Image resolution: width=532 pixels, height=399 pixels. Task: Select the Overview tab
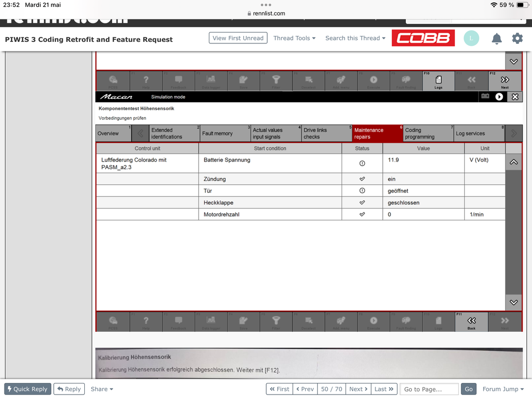pyautogui.click(x=113, y=133)
